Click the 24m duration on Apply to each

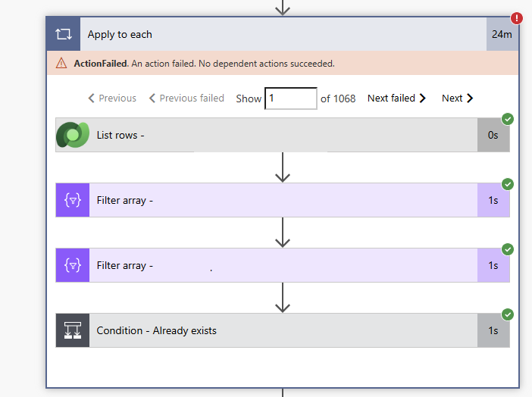point(502,34)
